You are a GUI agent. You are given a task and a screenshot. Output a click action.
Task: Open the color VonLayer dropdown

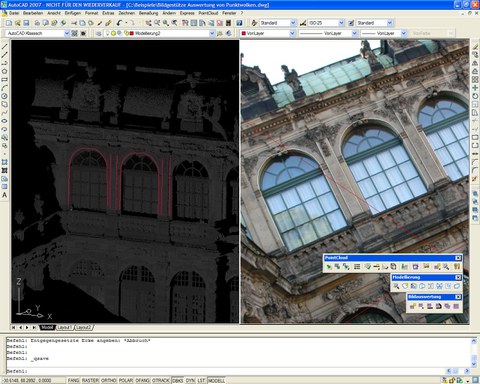(x=292, y=33)
